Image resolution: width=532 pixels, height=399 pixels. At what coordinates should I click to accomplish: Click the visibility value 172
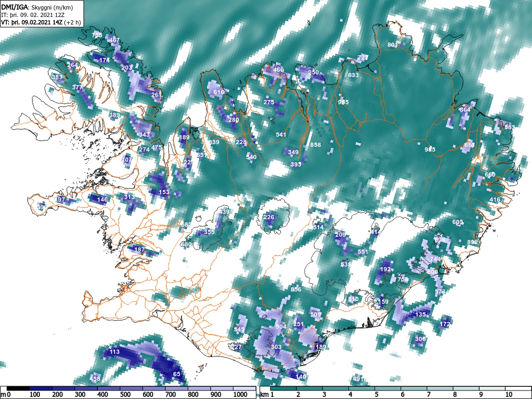click(445, 325)
